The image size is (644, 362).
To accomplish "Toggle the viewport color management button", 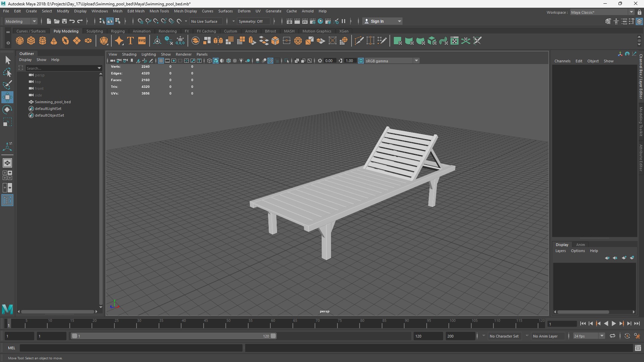I will [361, 61].
